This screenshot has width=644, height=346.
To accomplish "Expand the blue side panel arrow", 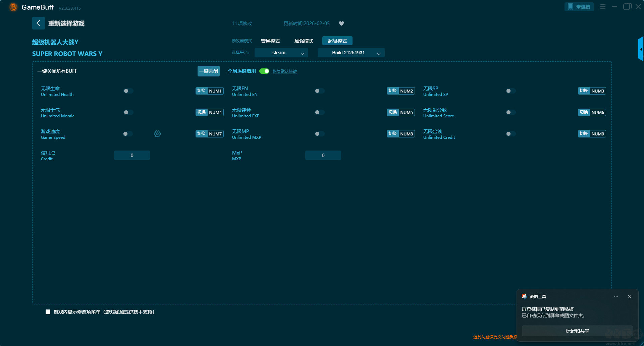I will click(x=641, y=49).
